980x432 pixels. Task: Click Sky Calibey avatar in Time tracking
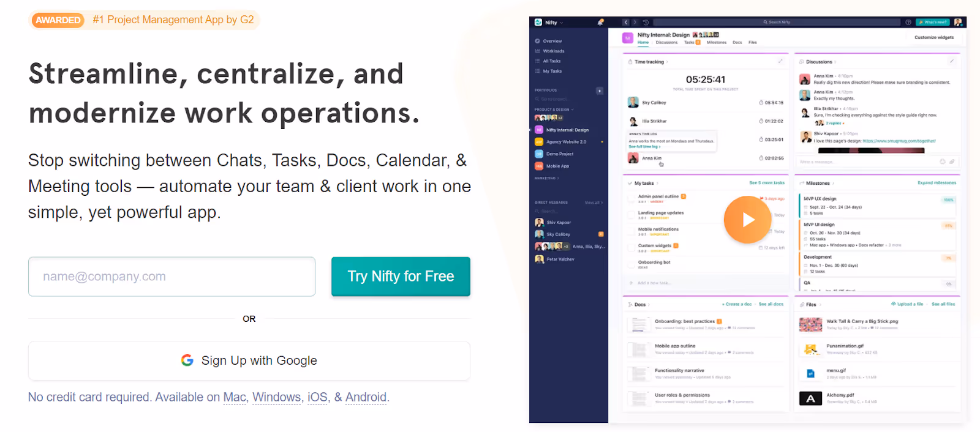point(633,102)
